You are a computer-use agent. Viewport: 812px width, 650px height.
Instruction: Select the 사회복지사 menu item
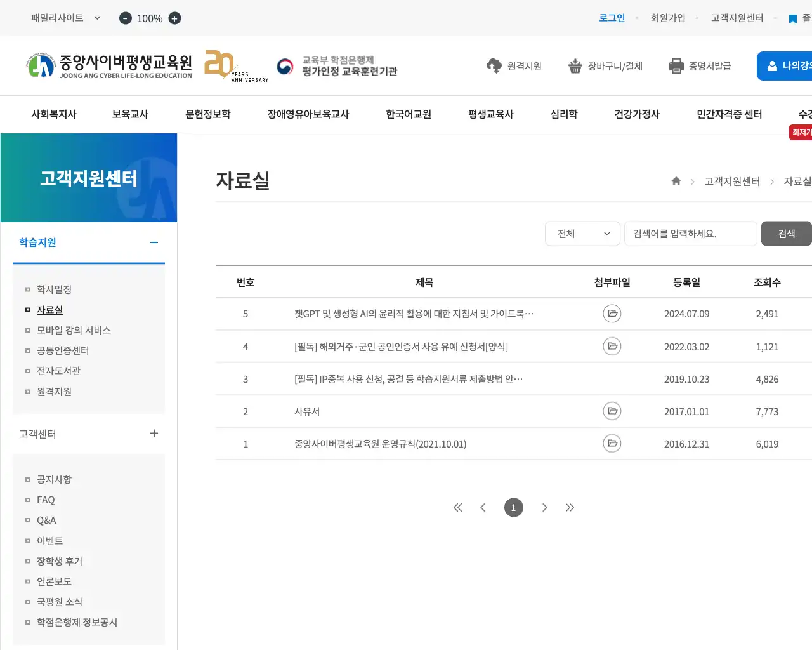[x=55, y=114]
